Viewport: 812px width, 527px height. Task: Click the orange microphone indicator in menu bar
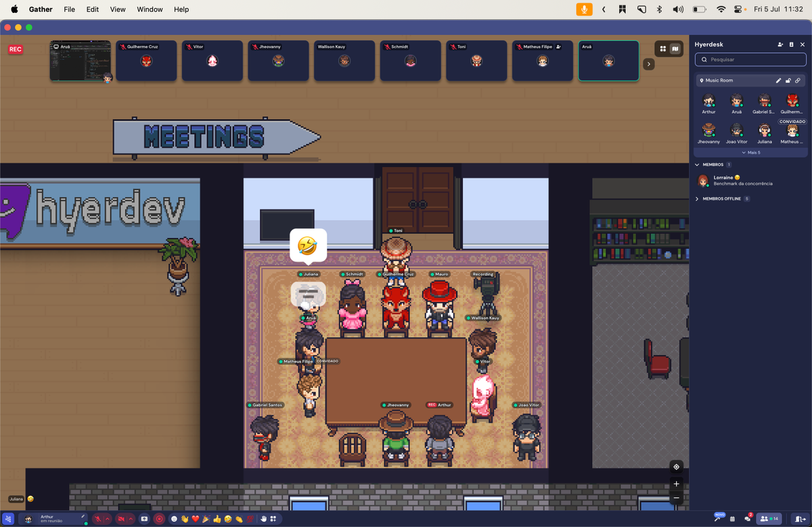tap(583, 9)
